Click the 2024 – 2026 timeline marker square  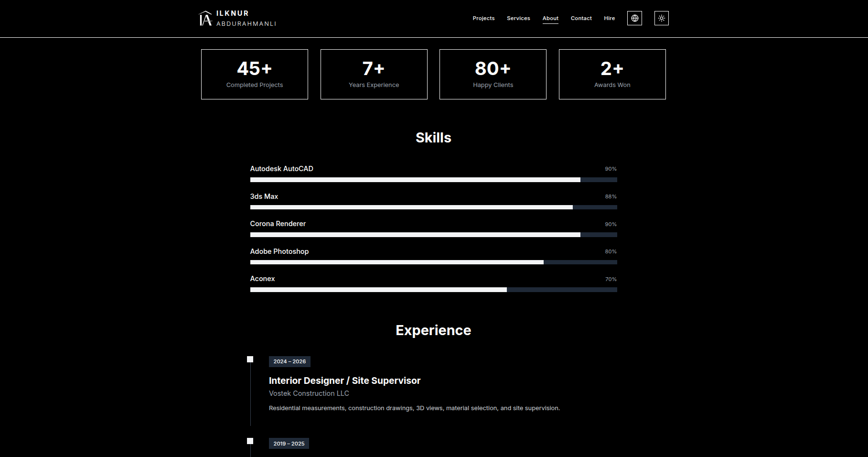(x=250, y=359)
